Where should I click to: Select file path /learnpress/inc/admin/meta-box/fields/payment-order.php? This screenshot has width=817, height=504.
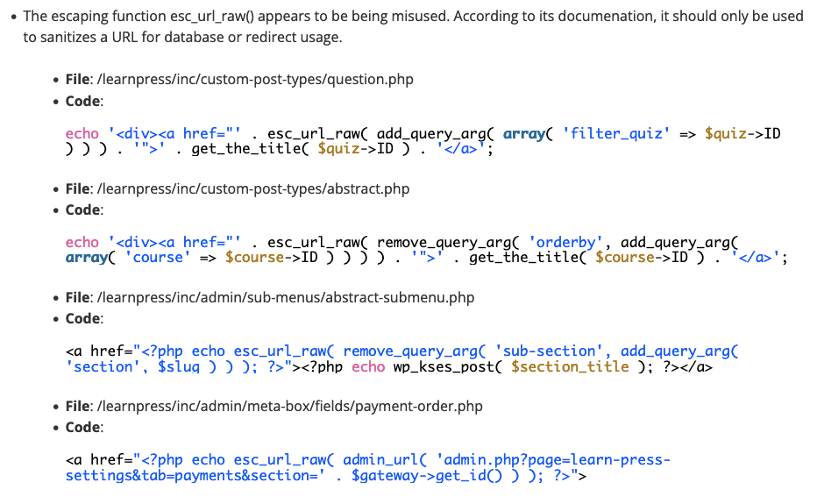pos(289,406)
